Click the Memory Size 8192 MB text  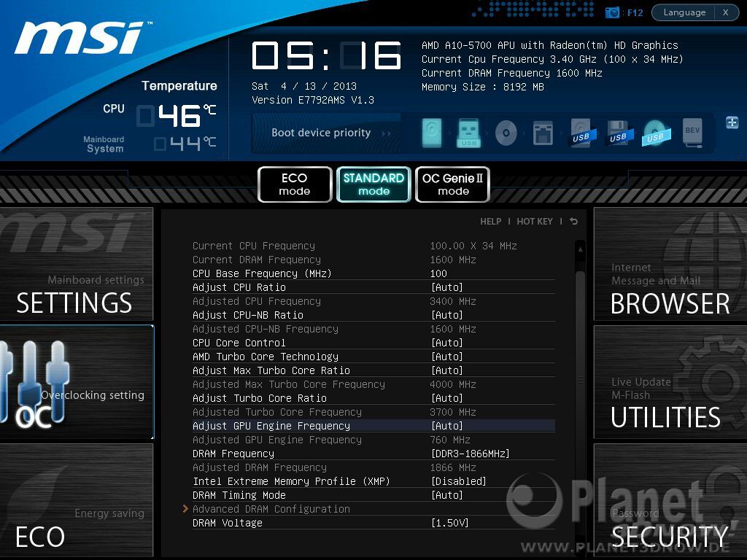click(483, 87)
